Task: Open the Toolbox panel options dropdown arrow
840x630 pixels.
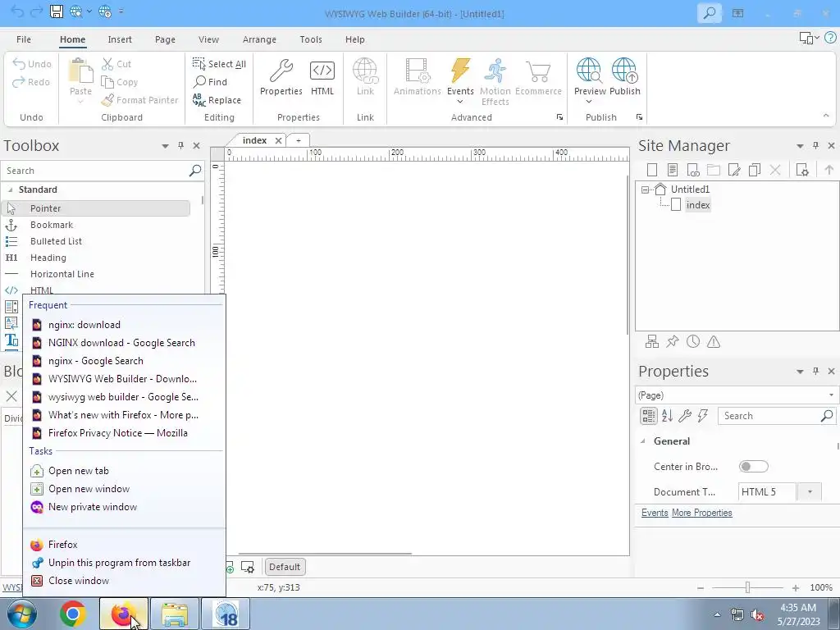Action: point(165,146)
